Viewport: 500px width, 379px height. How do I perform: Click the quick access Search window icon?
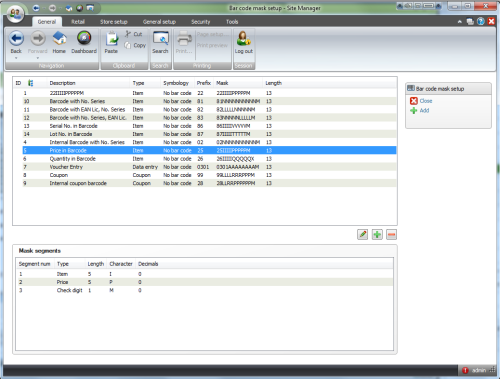[x=90, y=8]
